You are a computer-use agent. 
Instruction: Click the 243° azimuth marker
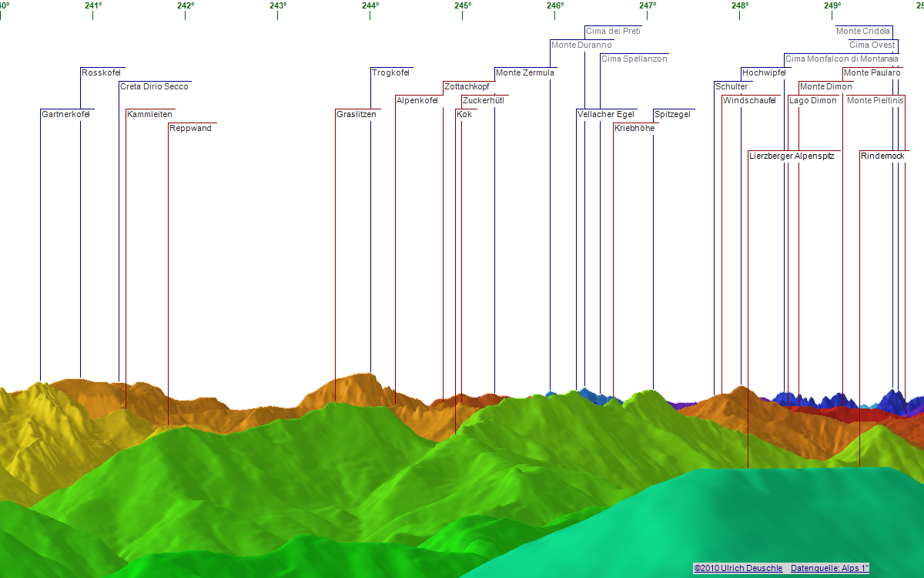278,6
